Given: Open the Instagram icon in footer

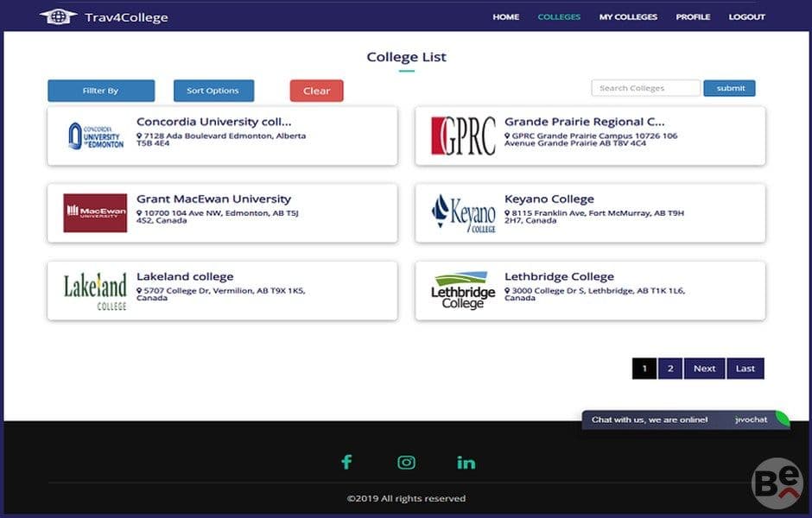Looking at the screenshot, I should [407, 462].
